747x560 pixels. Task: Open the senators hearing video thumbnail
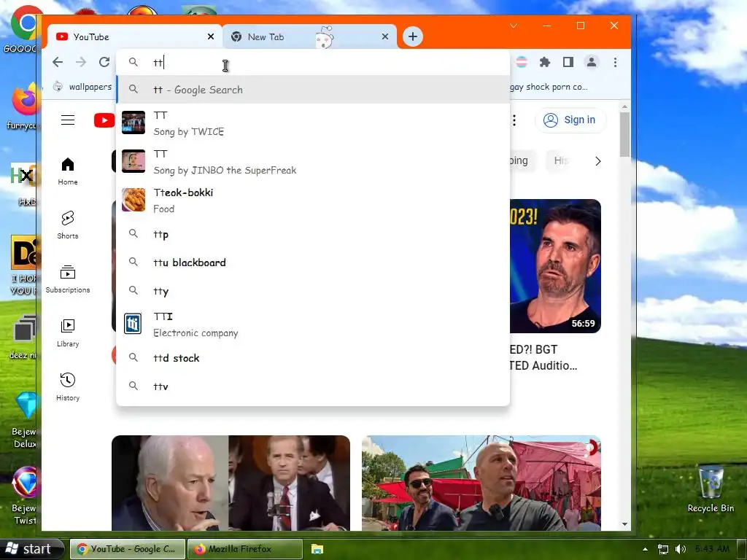231,483
